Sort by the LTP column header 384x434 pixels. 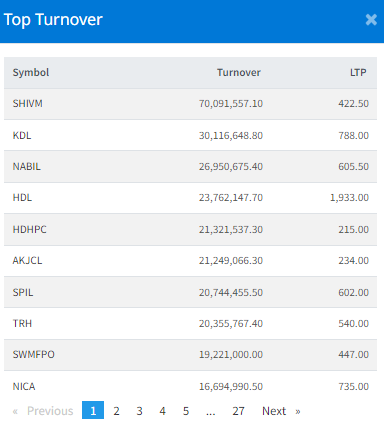[x=358, y=72]
